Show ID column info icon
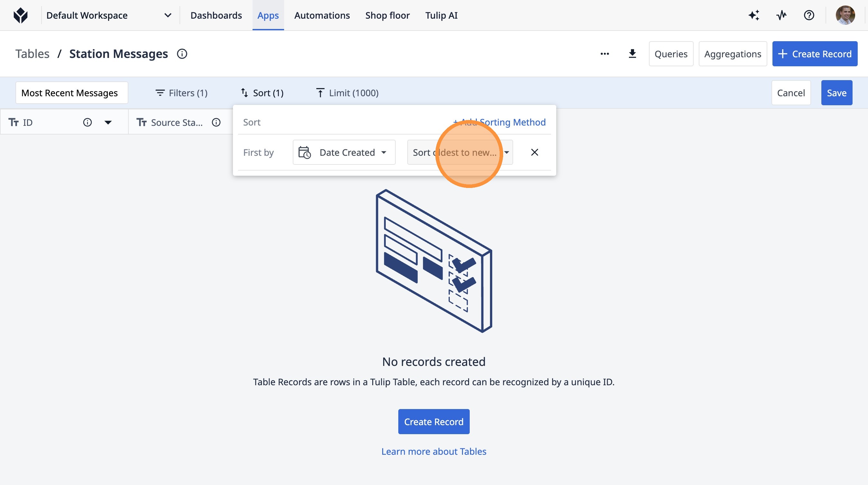 pos(87,122)
